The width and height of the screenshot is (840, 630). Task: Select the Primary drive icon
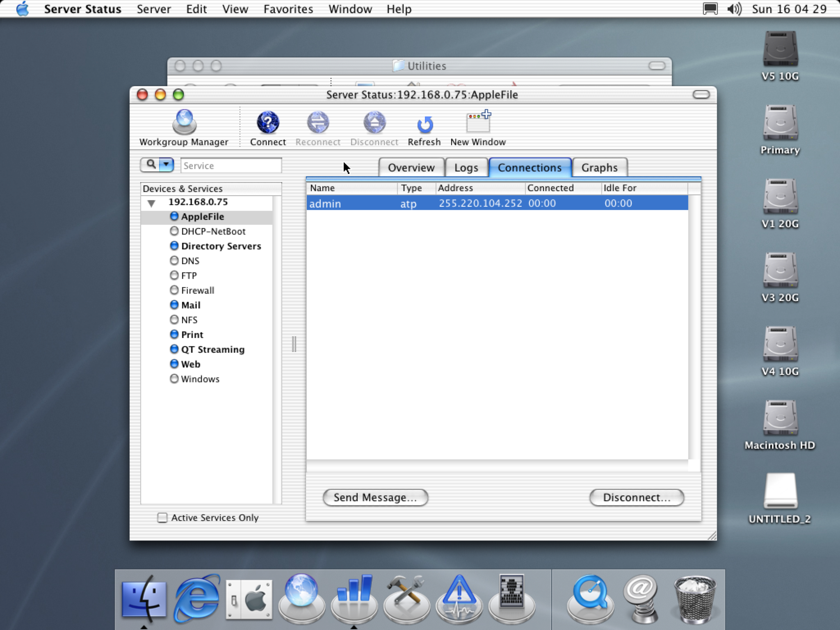[780, 123]
